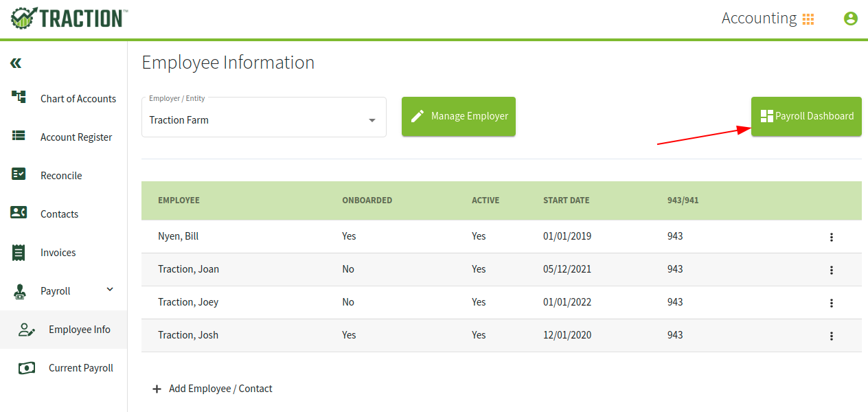Viewport: 868px width, 412px height.
Task: Collapse the Payroll menu chevron
Action: [x=110, y=290]
